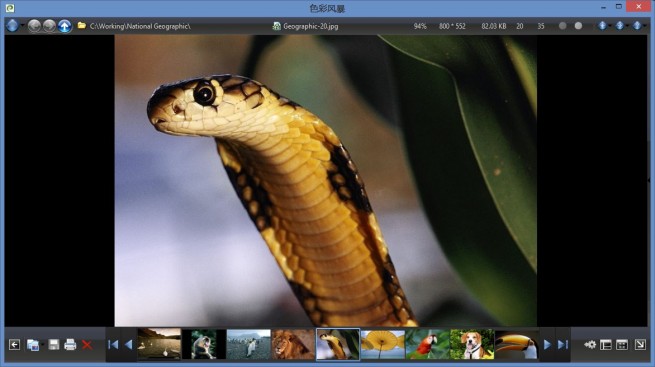Switch to thumbnail grid view icon

coord(622,344)
